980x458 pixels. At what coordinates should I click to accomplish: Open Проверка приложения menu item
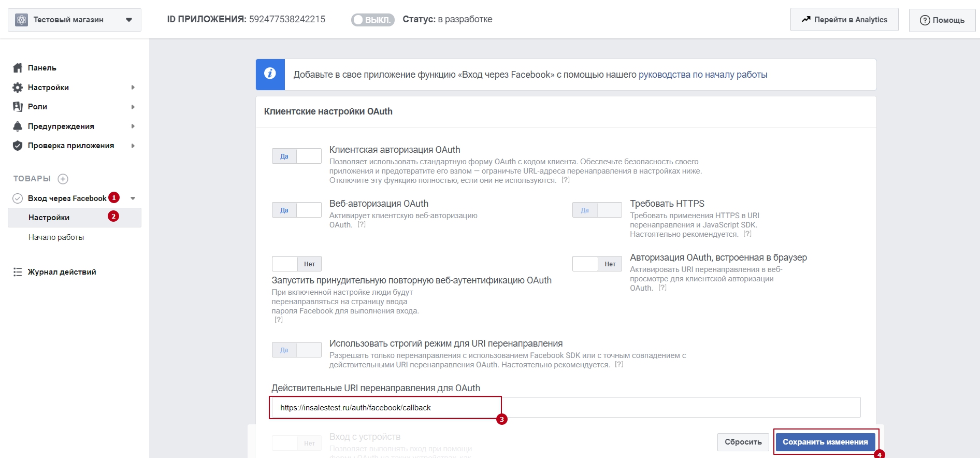[71, 146]
